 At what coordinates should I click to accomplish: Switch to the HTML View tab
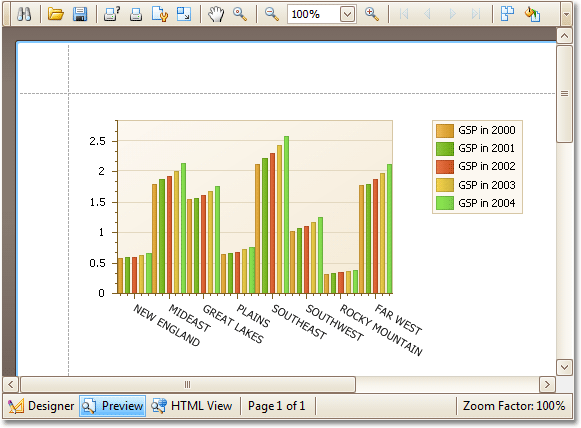point(192,406)
